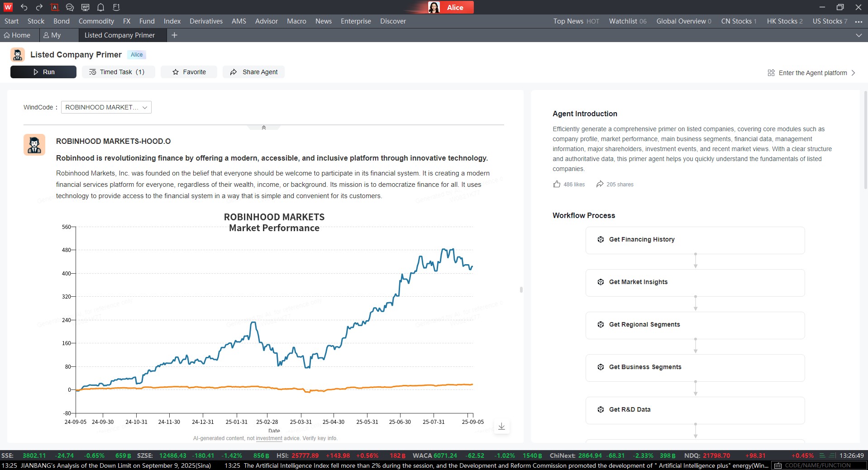868x470 pixels.
Task: Open the Macro menu
Action: point(296,21)
